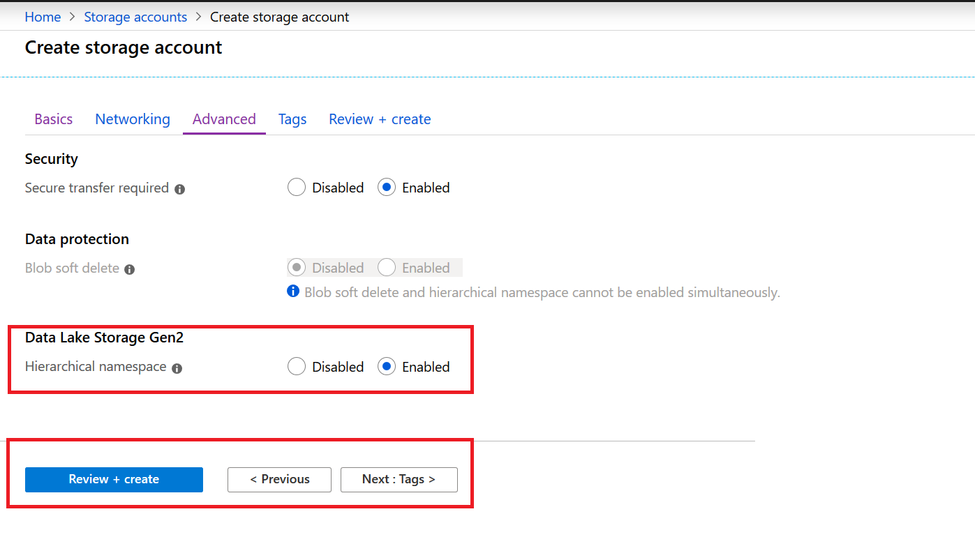Click the Next : Tags button
This screenshot has width=975, height=560.
coord(399,479)
